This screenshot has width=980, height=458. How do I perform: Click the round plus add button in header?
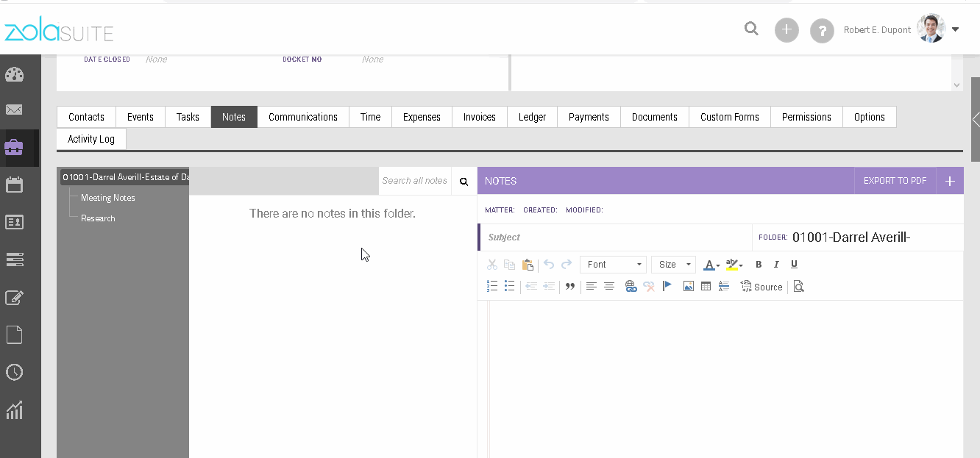pos(787,30)
